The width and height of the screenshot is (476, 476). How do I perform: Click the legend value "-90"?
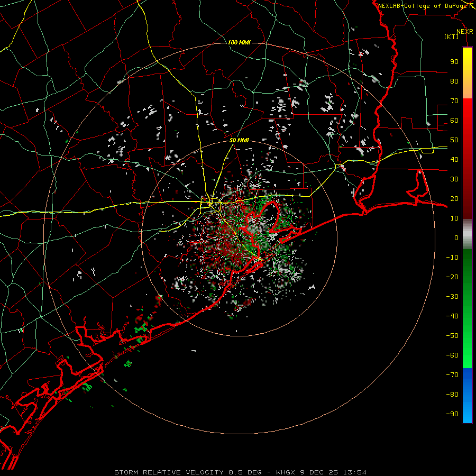click(452, 414)
